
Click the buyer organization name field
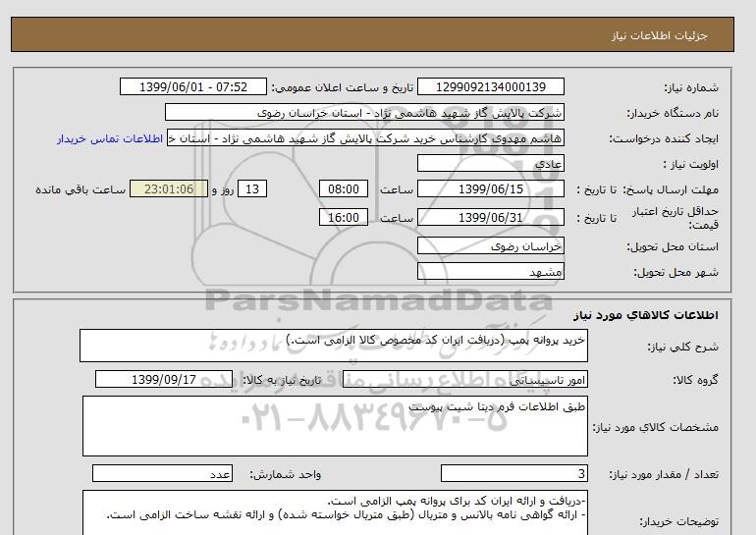364,113
